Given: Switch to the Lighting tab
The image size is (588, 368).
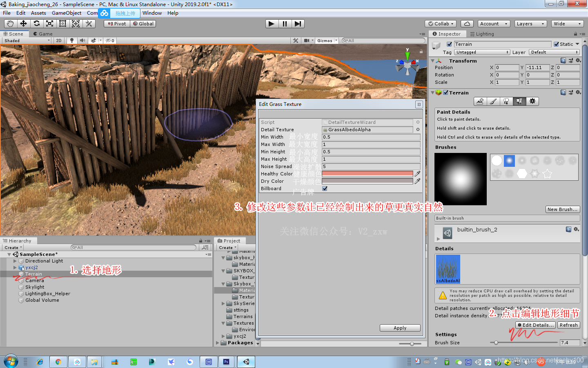Looking at the screenshot, I should [482, 34].
